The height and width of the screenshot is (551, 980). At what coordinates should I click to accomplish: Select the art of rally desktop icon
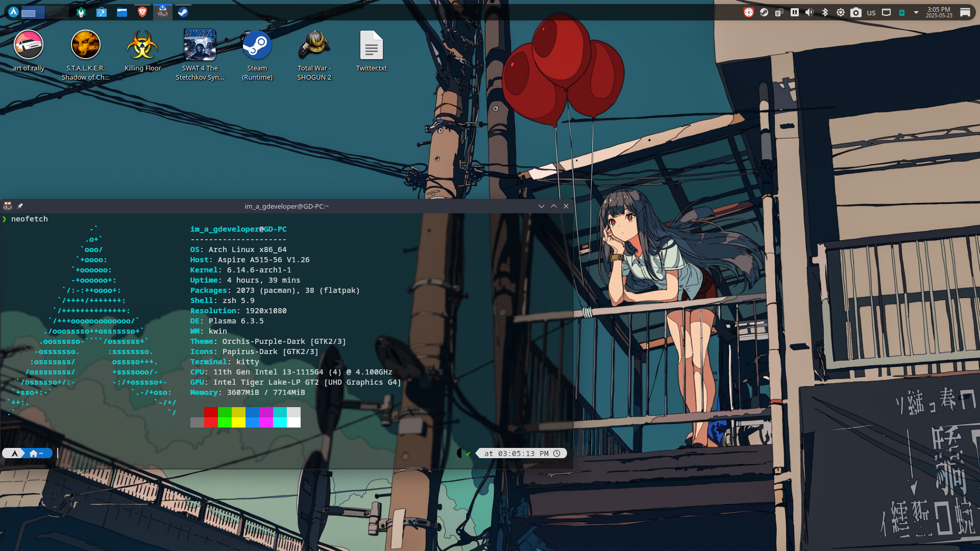29,51
